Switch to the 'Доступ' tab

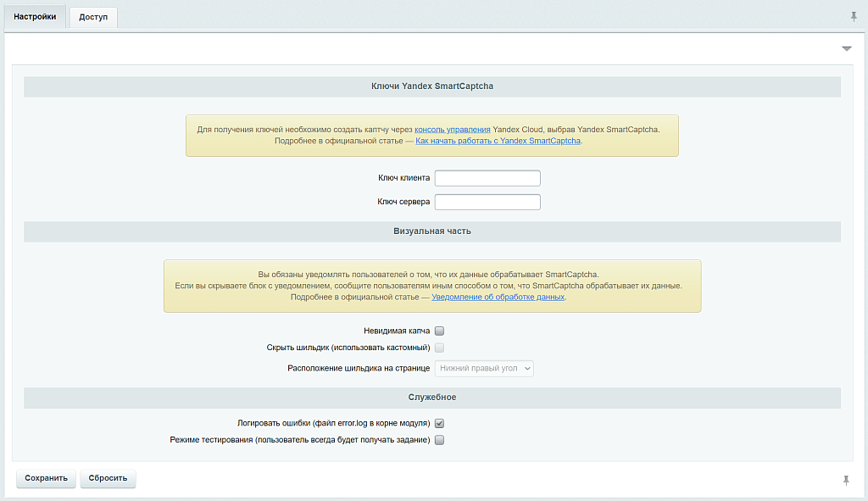point(92,17)
